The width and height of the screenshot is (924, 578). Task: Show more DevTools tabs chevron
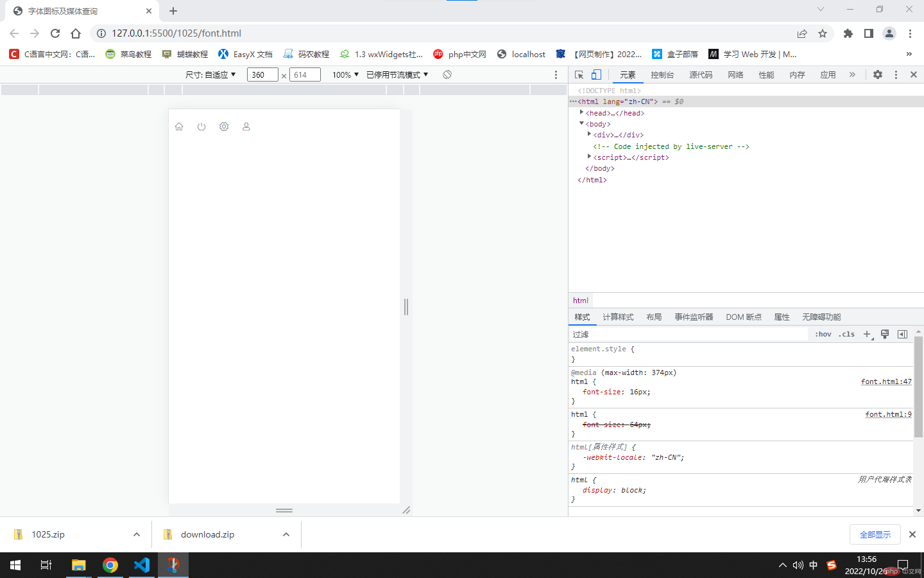852,74
